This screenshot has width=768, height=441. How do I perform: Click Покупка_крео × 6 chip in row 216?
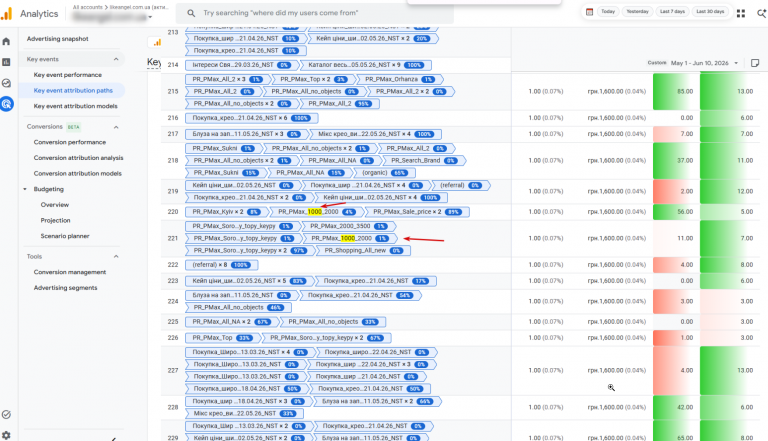(x=252, y=118)
